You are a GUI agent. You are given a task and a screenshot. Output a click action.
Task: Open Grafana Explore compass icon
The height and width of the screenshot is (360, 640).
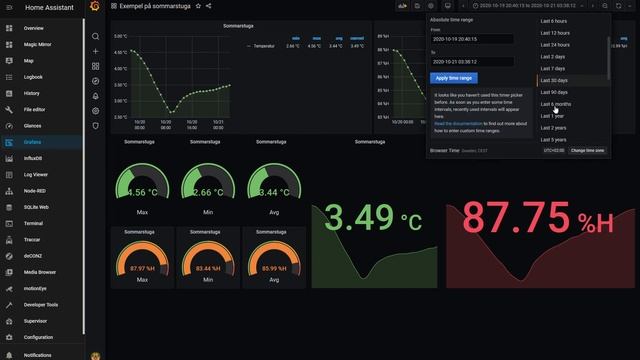[96, 81]
